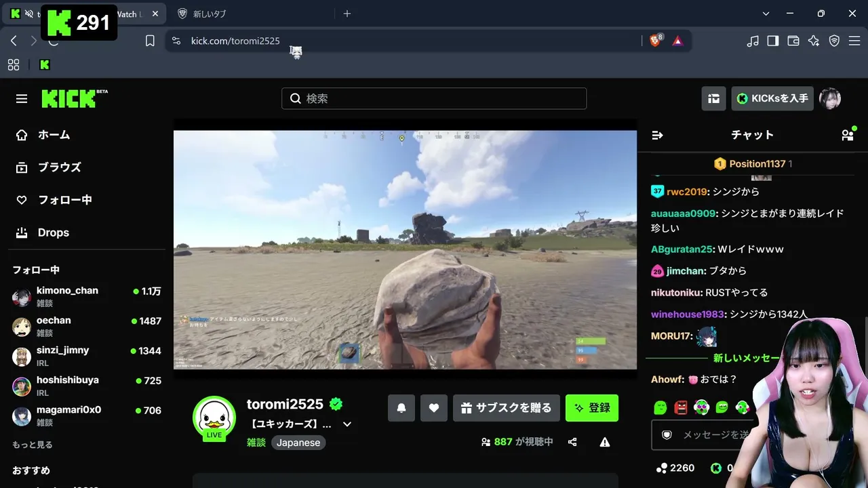Viewport: 868px width, 488px height.
Task: Mute the Kick tab via its speaker icon
Action: pyautogui.click(x=28, y=14)
